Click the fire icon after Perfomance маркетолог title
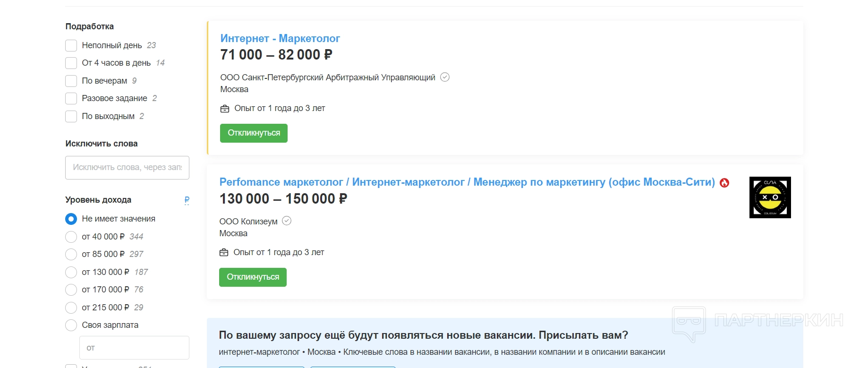868x368 pixels. point(724,183)
